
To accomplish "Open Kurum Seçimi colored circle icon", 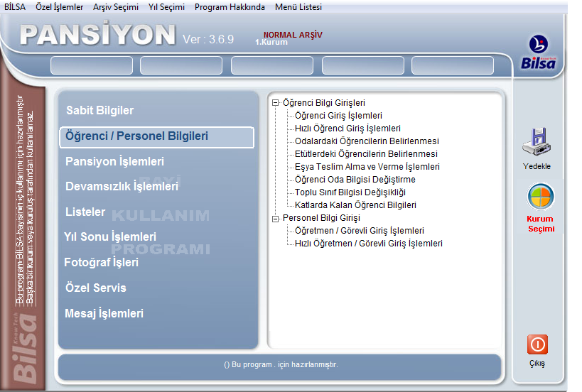I will (x=541, y=197).
